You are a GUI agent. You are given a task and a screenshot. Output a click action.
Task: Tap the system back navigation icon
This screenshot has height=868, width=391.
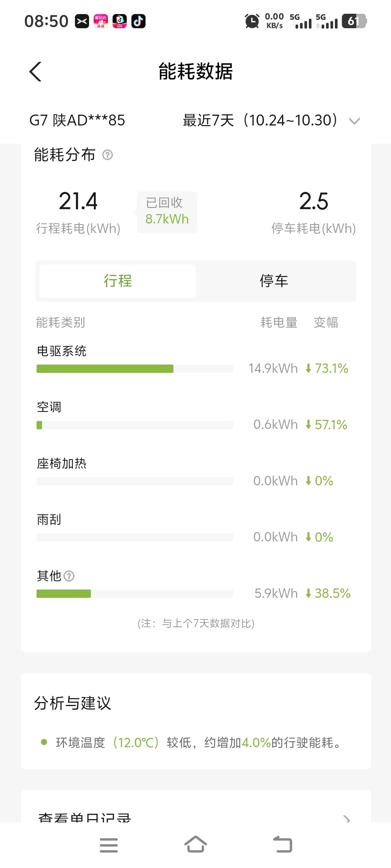click(x=283, y=845)
